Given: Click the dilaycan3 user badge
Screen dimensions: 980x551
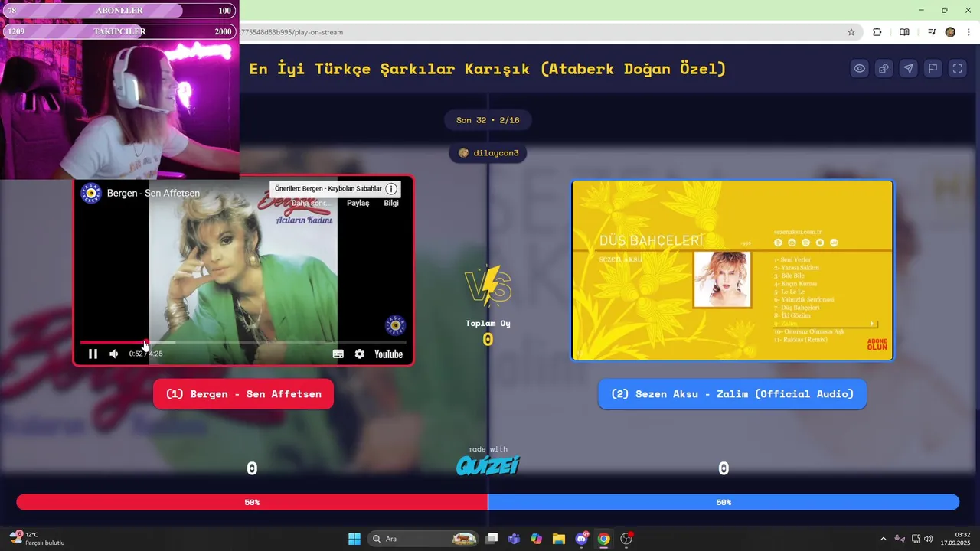Looking at the screenshot, I should 488,153.
